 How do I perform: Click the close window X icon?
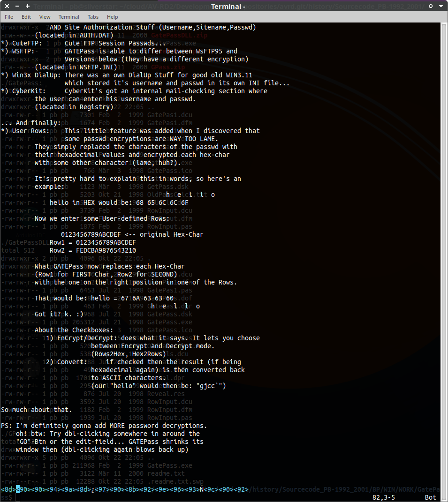click(x=7, y=6)
